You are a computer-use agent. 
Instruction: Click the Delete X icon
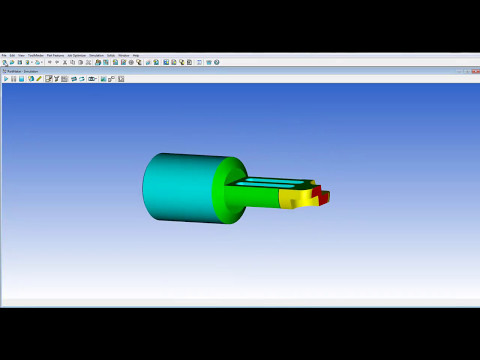tap(88, 62)
